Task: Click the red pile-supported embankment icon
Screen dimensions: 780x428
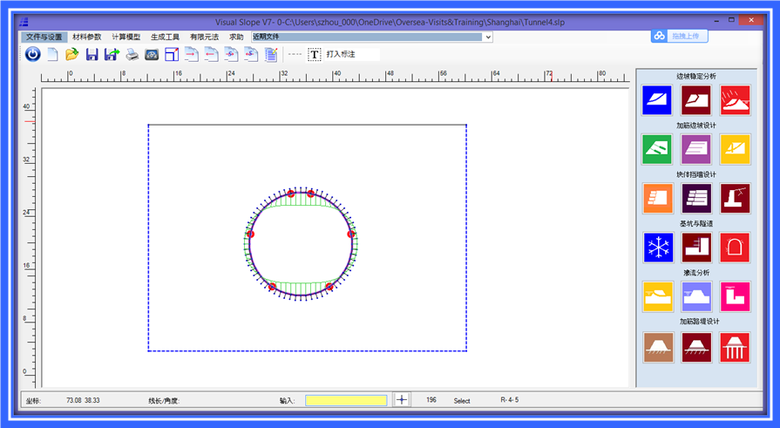Action: point(735,346)
